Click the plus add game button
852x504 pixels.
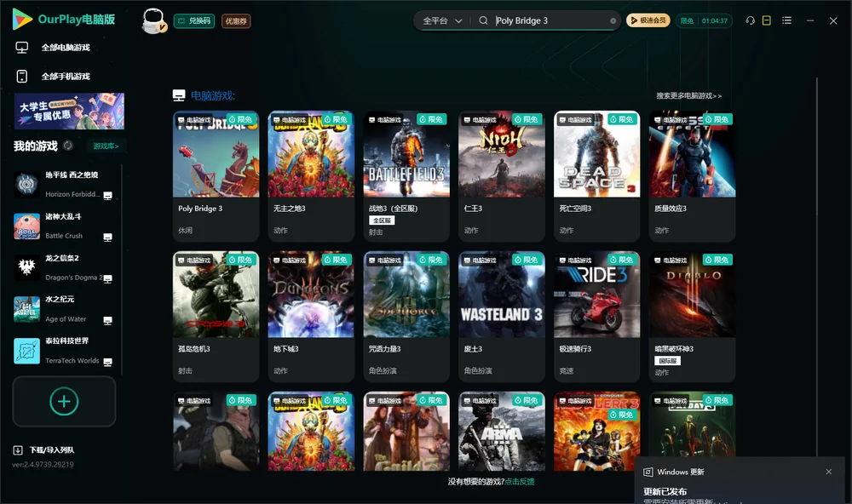(x=64, y=401)
